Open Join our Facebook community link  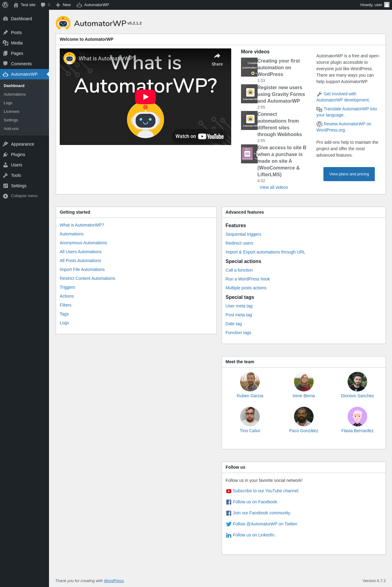(262, 513)
